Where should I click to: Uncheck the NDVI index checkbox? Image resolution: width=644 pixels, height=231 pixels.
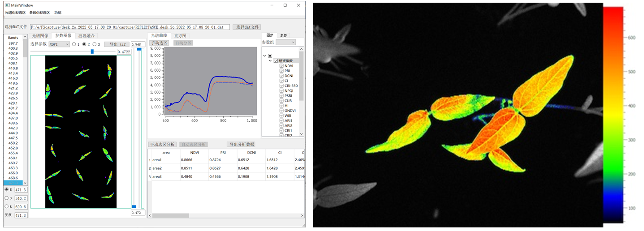[281, 66]
